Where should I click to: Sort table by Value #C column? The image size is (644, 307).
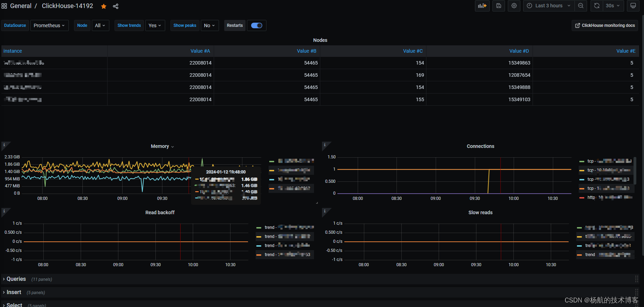coord(413,51)
